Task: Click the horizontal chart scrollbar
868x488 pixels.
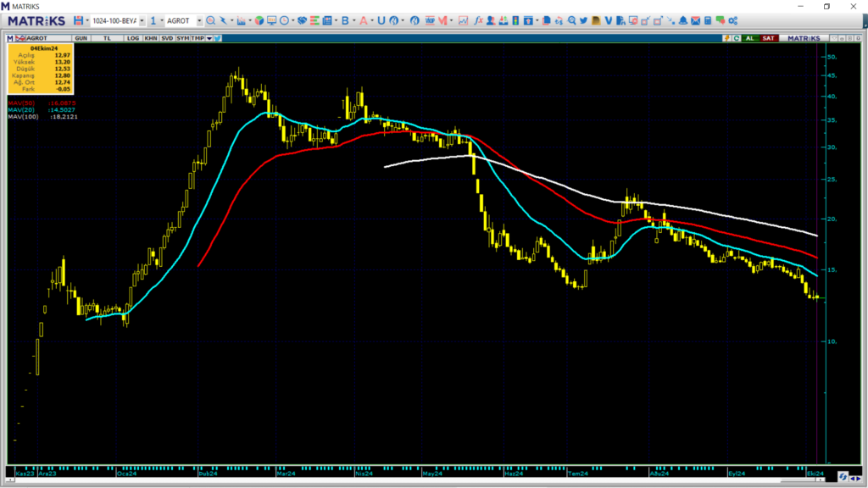Action: pos(415,480)
